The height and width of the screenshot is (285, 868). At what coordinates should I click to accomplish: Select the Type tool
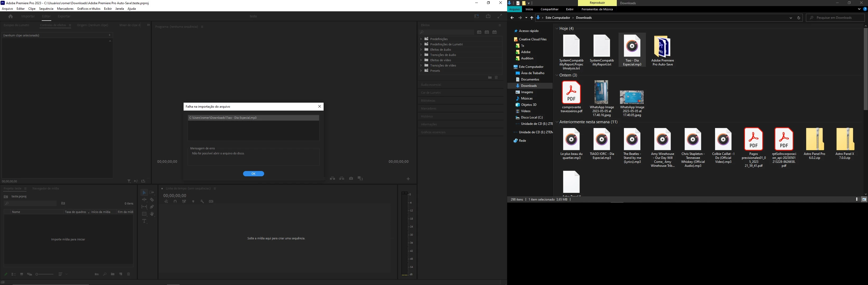click(144, 221)
